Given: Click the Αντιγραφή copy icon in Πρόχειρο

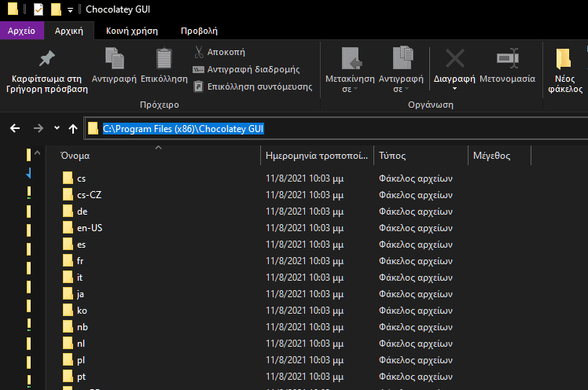Looking at the screenshot, I should tap(114, 58).
